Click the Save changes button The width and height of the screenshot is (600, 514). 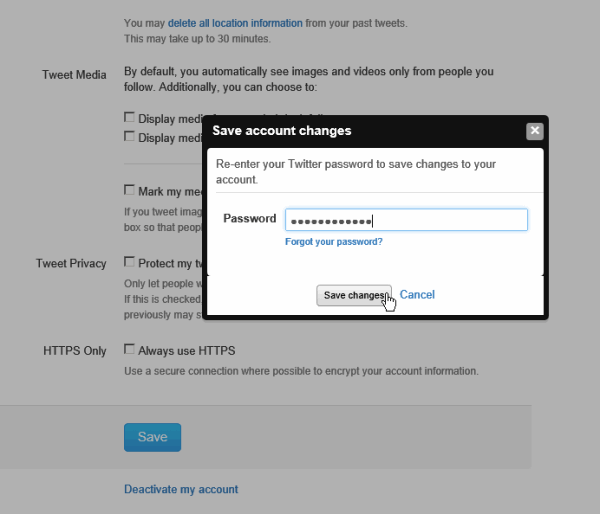pyautogui.click(x=354, y=295)
